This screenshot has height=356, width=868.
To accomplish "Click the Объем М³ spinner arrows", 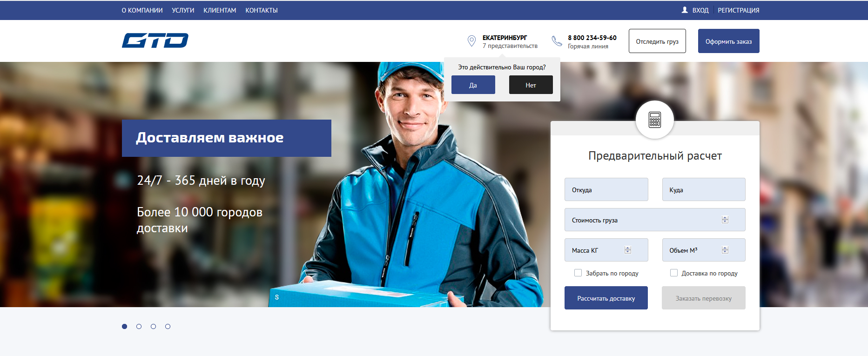I will (x=725, y=250).
